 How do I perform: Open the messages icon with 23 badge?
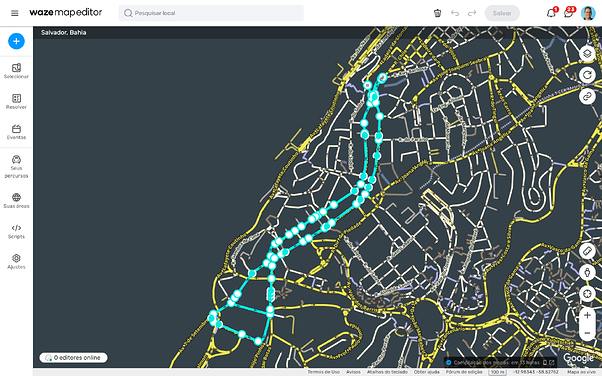569,13
